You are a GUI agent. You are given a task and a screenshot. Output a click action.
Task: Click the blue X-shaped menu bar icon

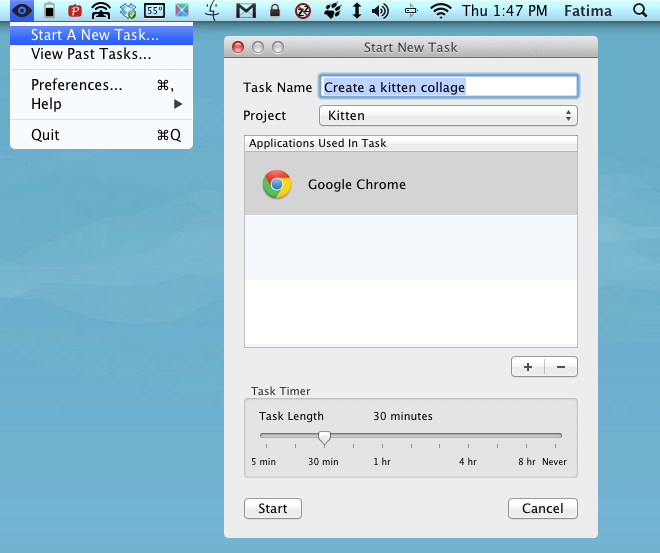point(182,10)
